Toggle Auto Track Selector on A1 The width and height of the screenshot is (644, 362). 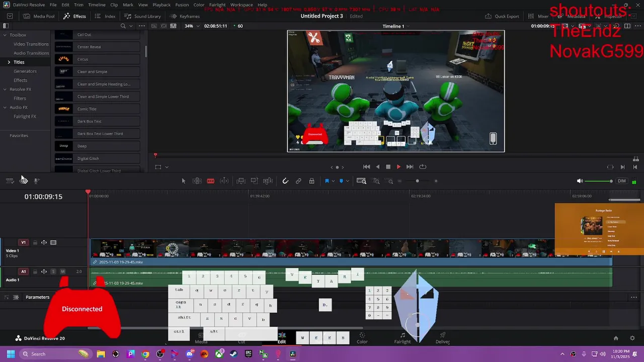pos(44,271)
